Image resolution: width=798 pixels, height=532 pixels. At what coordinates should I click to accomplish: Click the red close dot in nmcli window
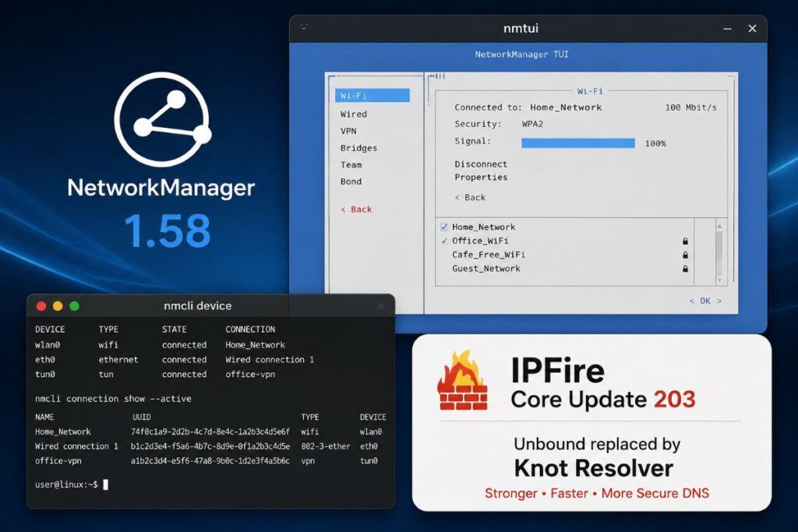click(x=41, y=305)
